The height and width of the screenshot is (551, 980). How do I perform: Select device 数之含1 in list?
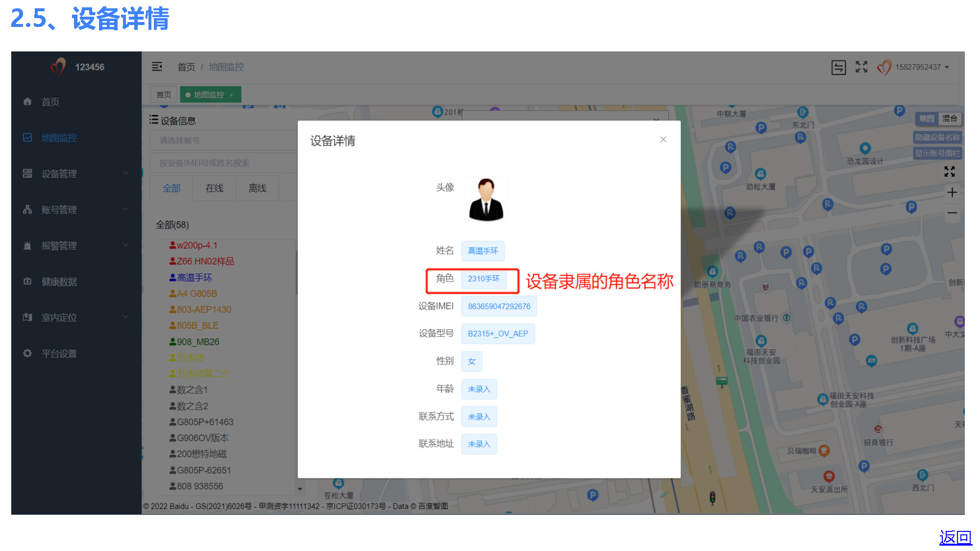[189, 390]
